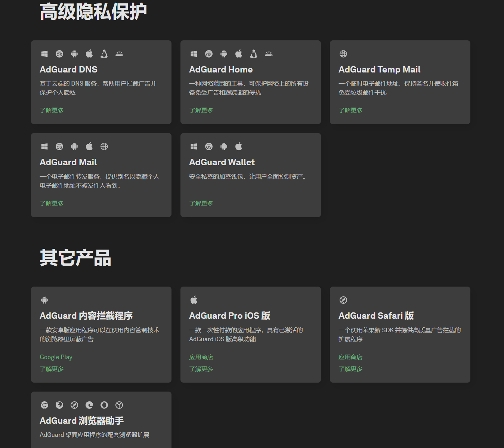Click the Apple icon above AdGuard Pro iOS 版
The image size is (504, 448).
(194, 300)
